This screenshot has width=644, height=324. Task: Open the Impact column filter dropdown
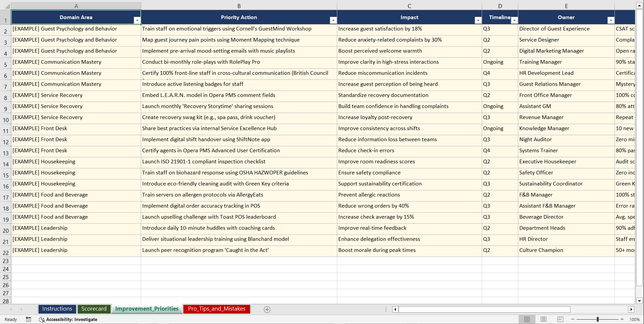click(x=478, y=20)
